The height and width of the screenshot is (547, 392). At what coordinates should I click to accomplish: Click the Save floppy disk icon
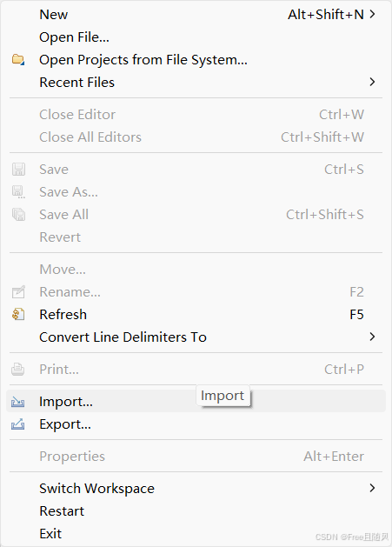point(18,170)
